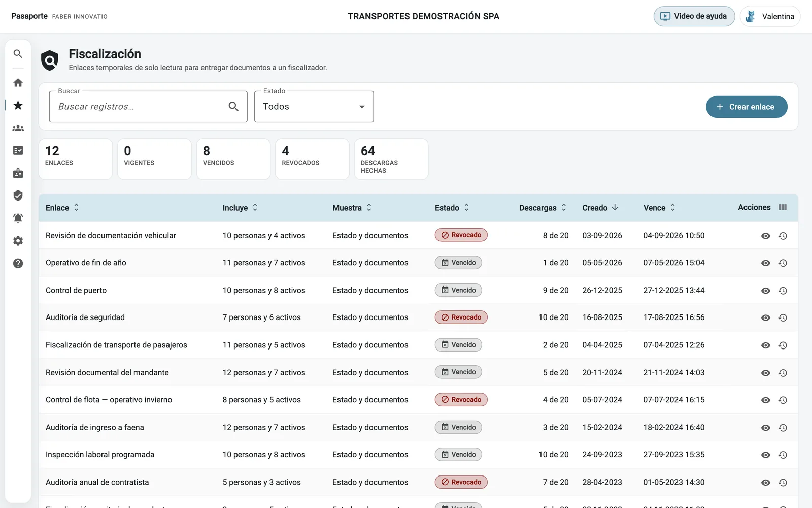The image size is (812, 508).
Task: Click the Crear enlace button
Action: [747, 107]
